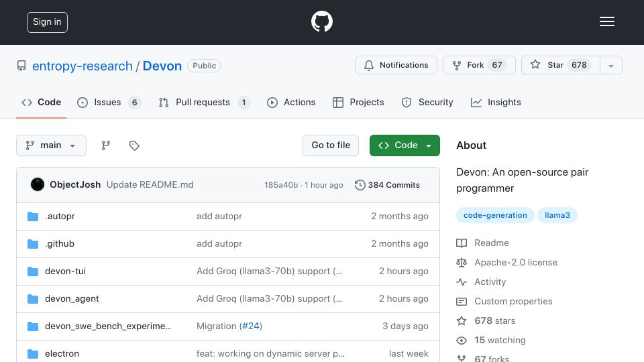Open Add Groq commit in devon-tui row
Viewport: 644px width, 362px height.
tap(269, 271)
